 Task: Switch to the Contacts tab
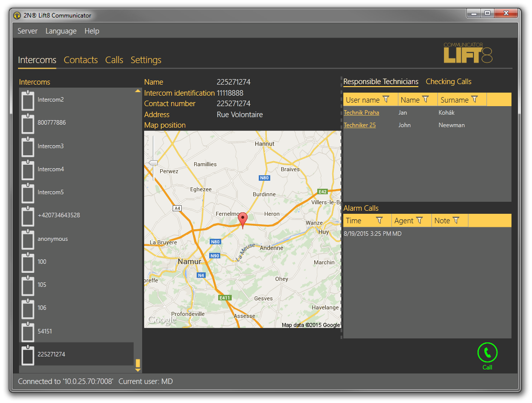81,60
